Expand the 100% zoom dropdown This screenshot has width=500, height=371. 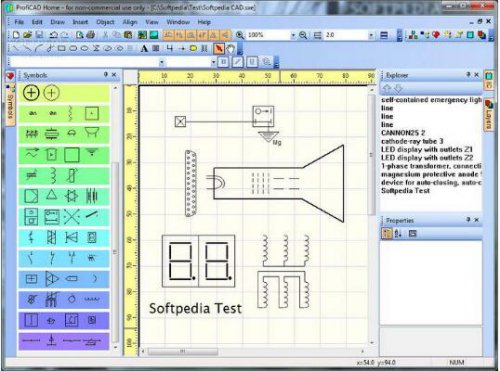tap(293, 35)
